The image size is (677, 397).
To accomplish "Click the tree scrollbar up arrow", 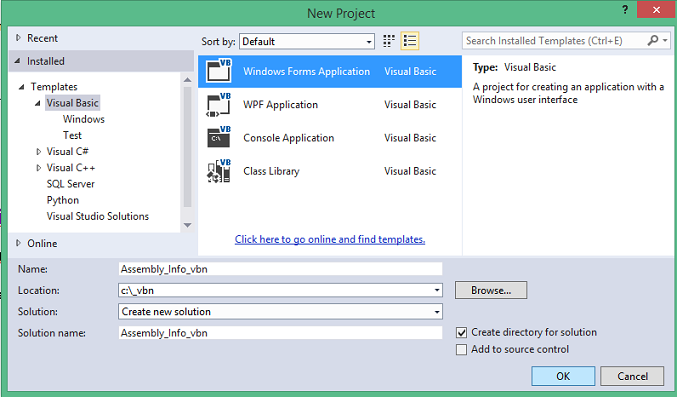I will coord(187,79).
